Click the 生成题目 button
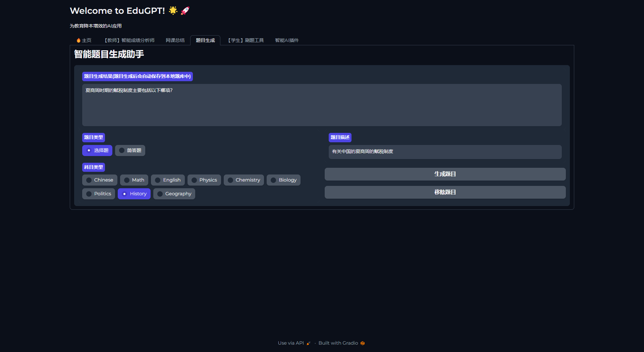 pos(445,174)
